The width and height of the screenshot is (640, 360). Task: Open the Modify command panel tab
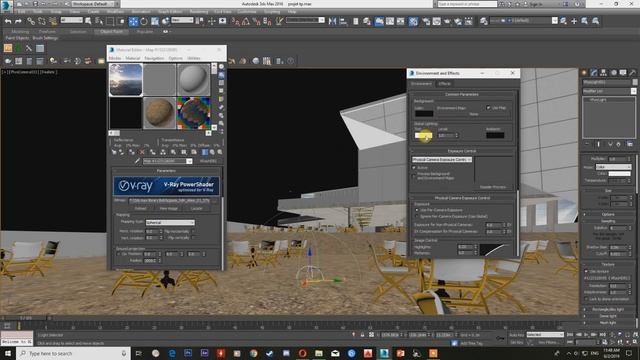(594, 73)
